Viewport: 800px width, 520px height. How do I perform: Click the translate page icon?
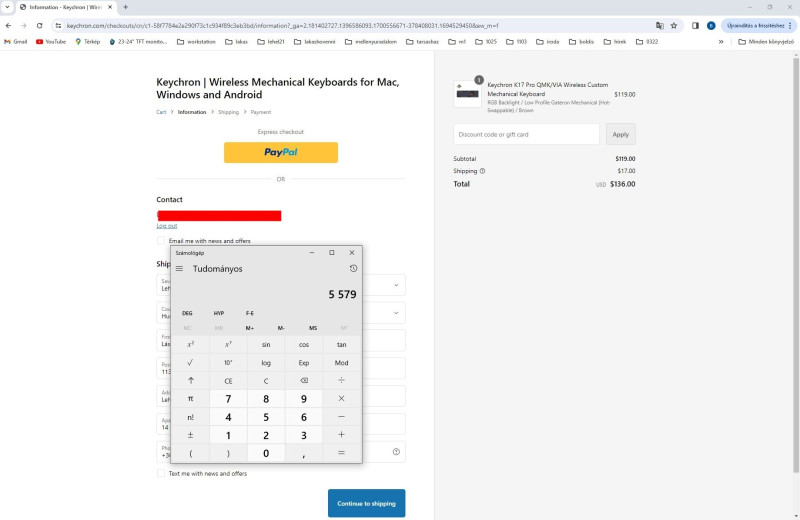click(659, 25)
